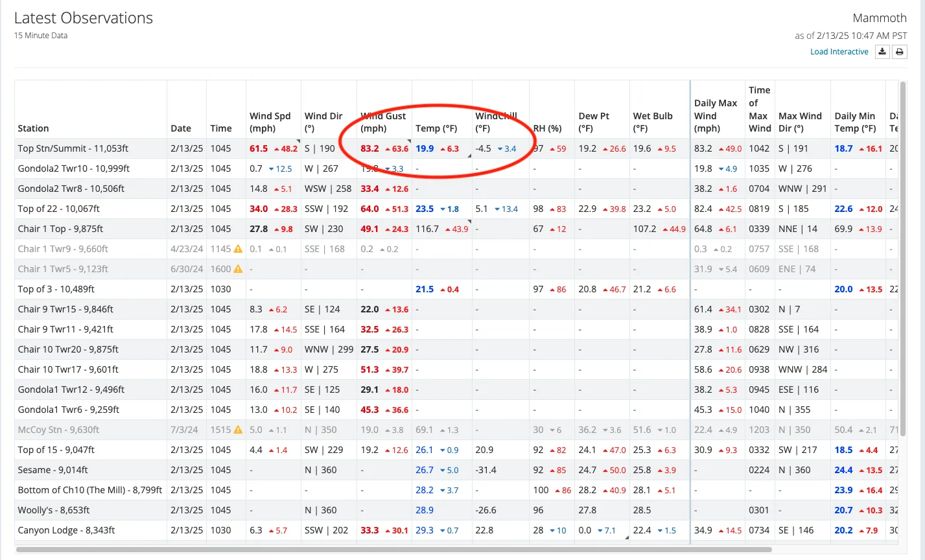Select Top of 22 - 10,067ft station
This screenshot has width=925, height=560.
[x=59, y=209]
